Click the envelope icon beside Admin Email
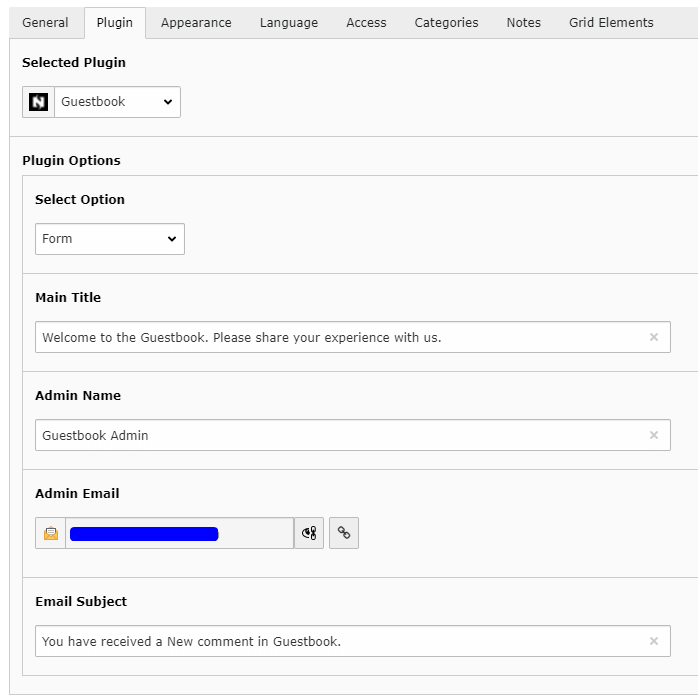698x696 pixels. point(51,533)
